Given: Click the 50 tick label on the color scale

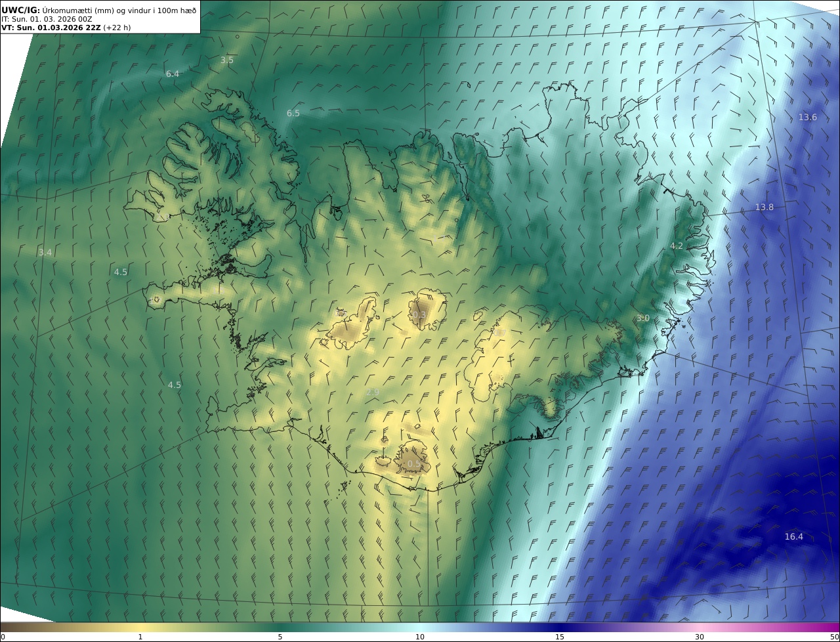Looking at the screenshot, I should [x=834, y=637].
